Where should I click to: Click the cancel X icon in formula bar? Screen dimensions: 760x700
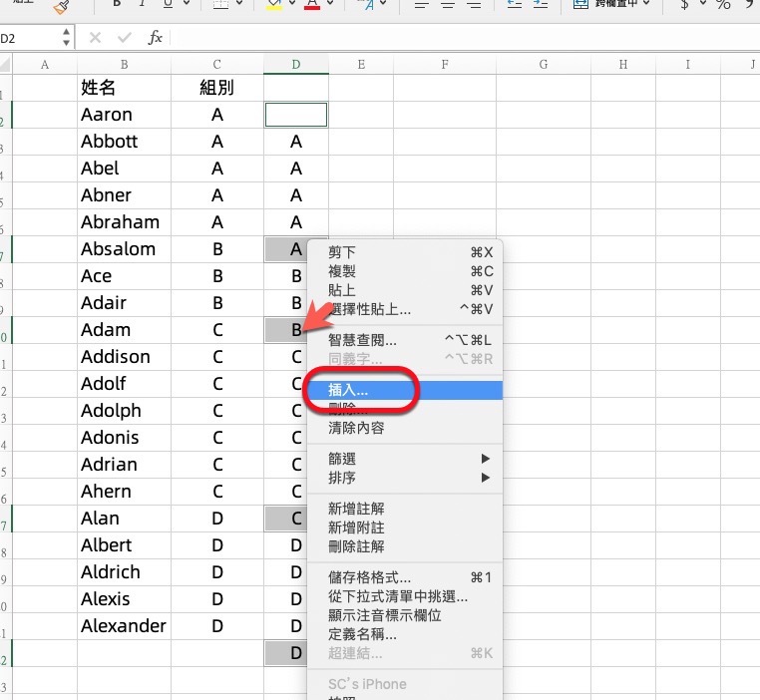tap(95, 37)
